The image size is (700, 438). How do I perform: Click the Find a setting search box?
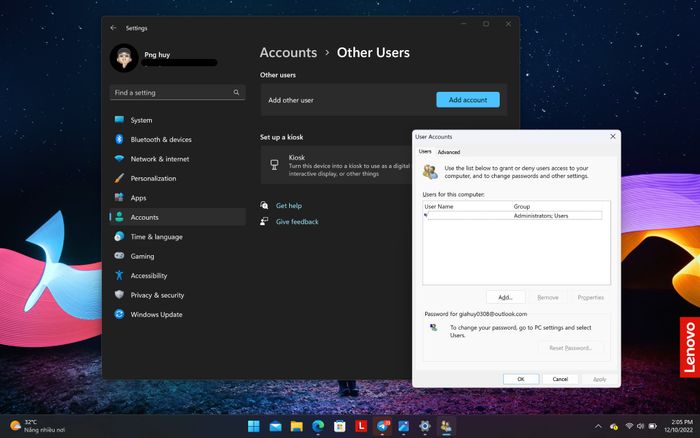click(x=176, y=93)
